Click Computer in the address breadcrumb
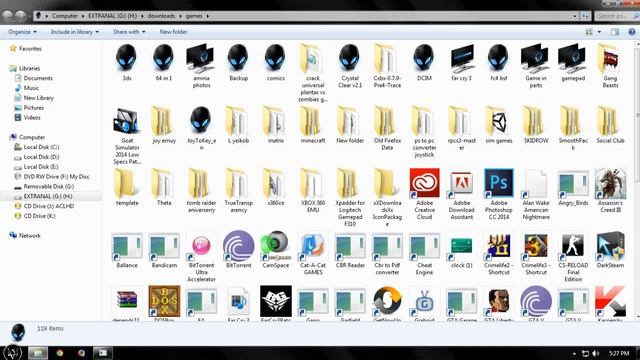 64,16
